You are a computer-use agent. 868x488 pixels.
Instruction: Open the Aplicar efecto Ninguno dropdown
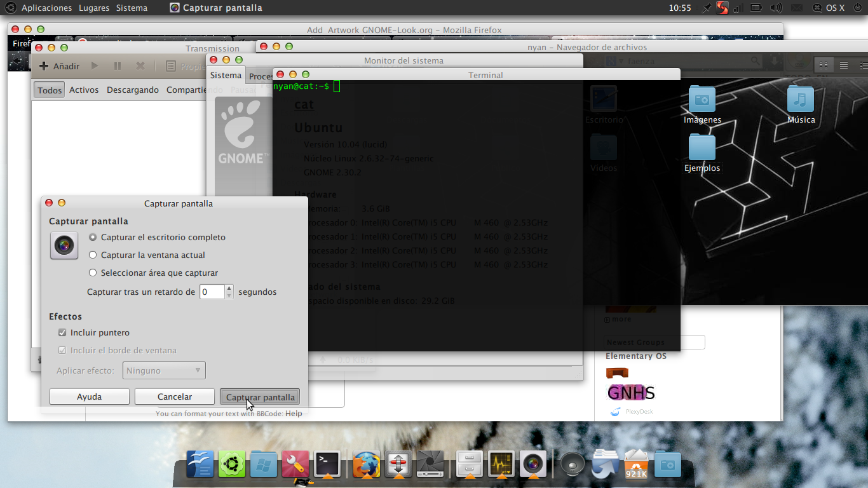[164, 370]
